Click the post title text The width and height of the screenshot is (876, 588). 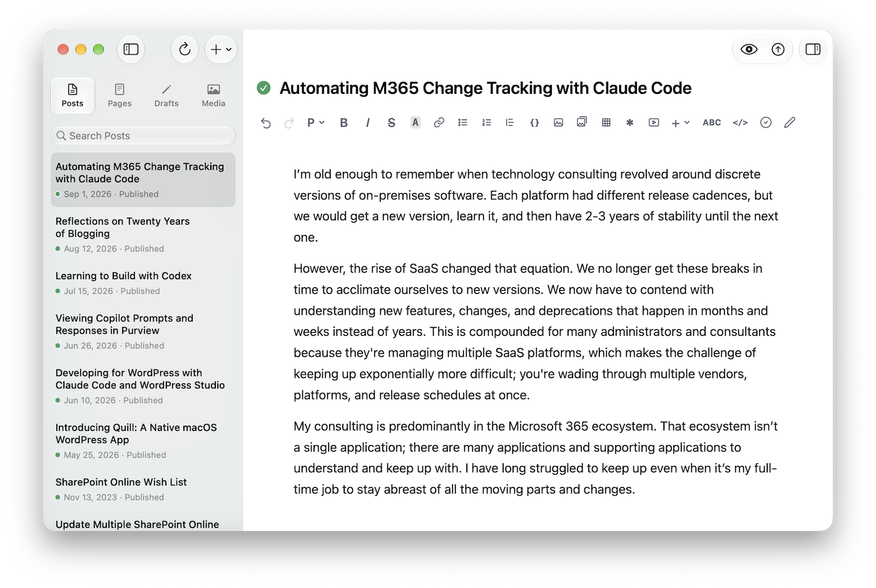pyautogui.click(x=486, y=88)
